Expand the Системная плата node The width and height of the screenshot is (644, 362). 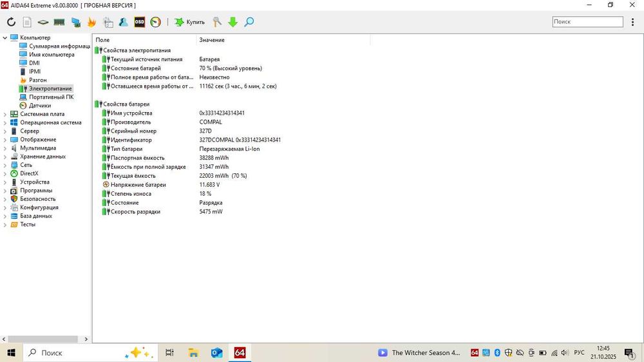(5, 114)
